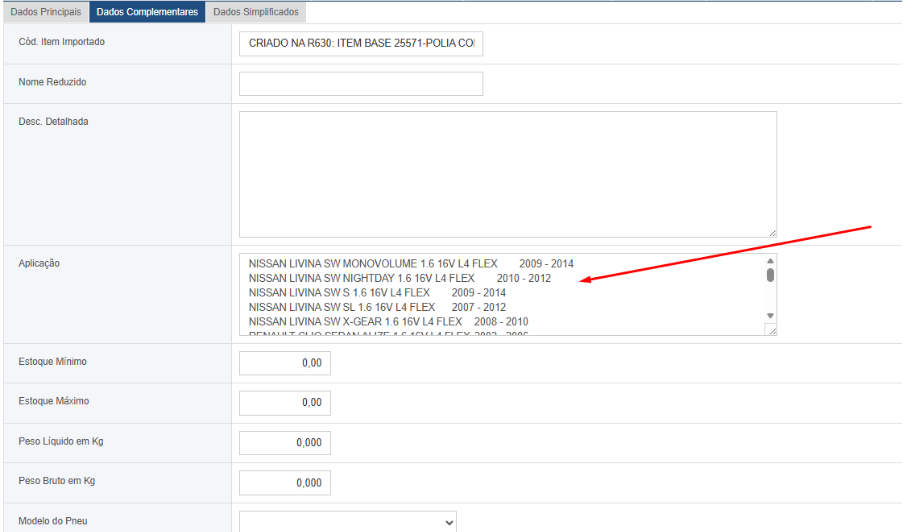Viewport: 903px width, 532px height.
Task: Click the Aplicação text area resize handle
Action: [772, 330]
